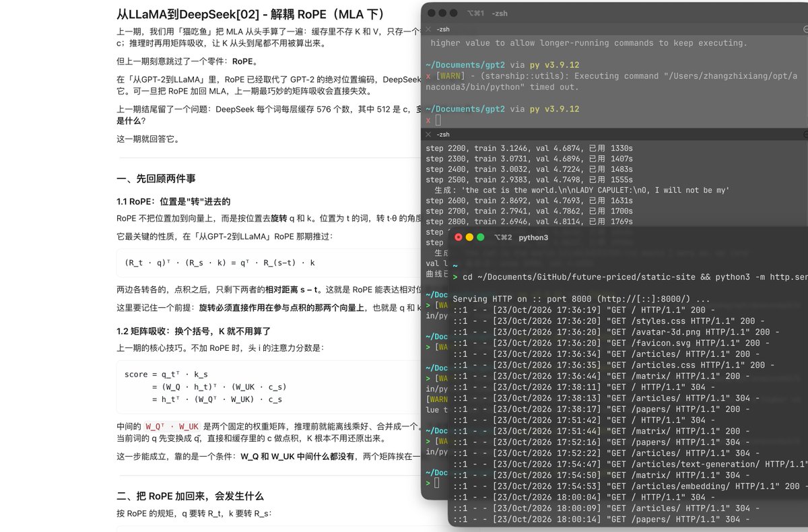
Task: Select the lower -zsh pane header label
Action: point(442,135)
